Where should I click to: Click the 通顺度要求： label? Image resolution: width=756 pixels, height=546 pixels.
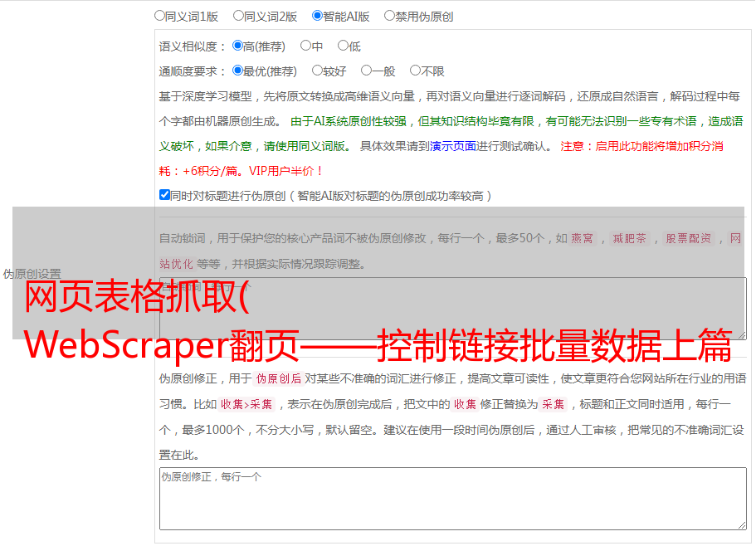pyautogui.click(x=193, y=71)
